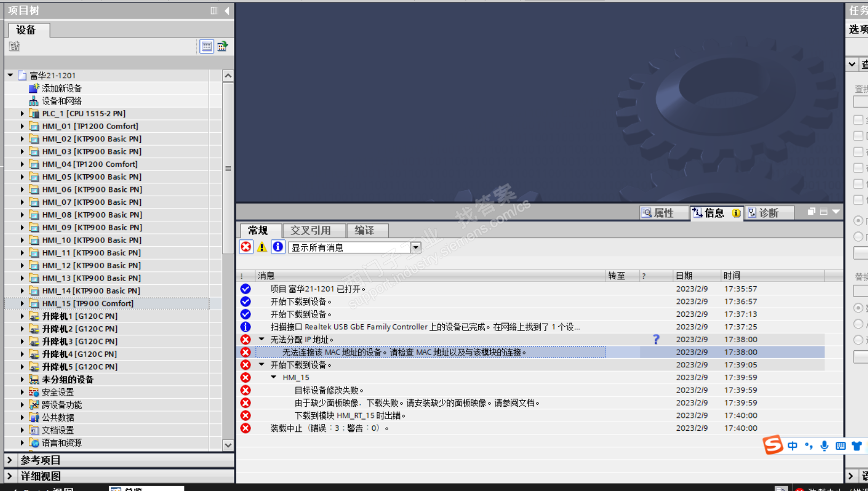
Task: Expand the 参考项目 section
Action: [x=10, y=460]
